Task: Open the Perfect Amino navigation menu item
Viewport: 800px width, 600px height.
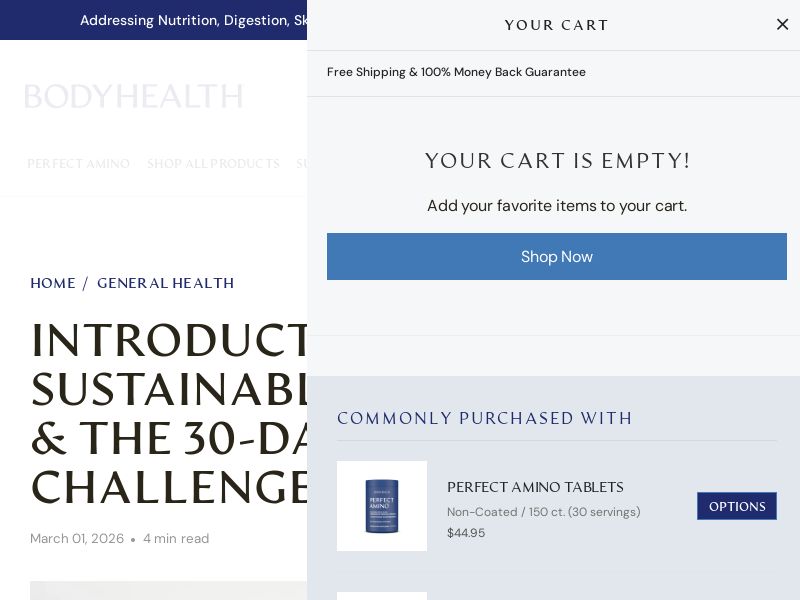Action: tap(78, 164)
